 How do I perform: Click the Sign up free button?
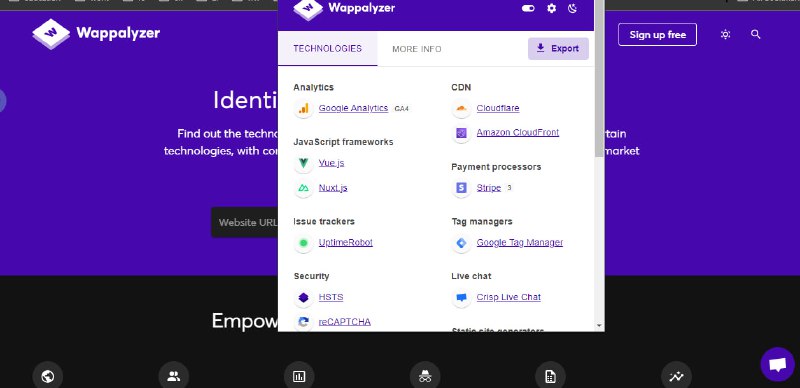pyautogui.click(x=657, y=35)
